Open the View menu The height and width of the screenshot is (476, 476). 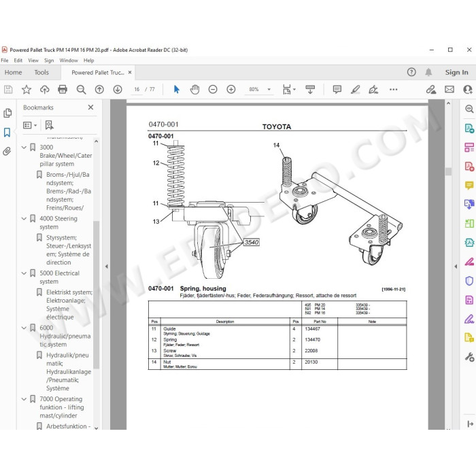(33, 61)
